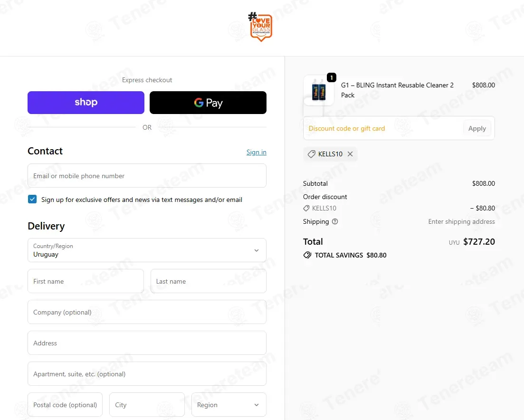Remove the KELLS10 discount code tag

350,154
